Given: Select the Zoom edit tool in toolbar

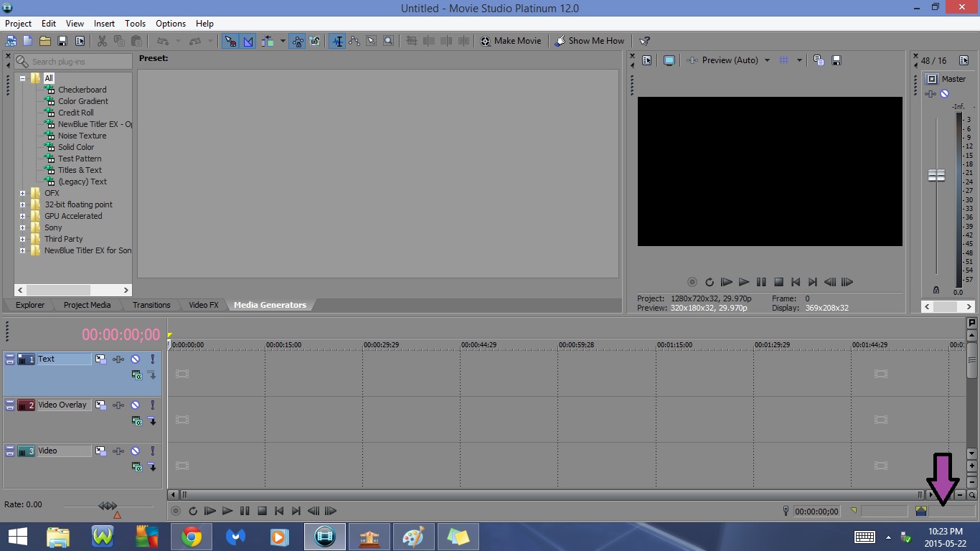Looking at the screenshot, I should tap(388, 41).
